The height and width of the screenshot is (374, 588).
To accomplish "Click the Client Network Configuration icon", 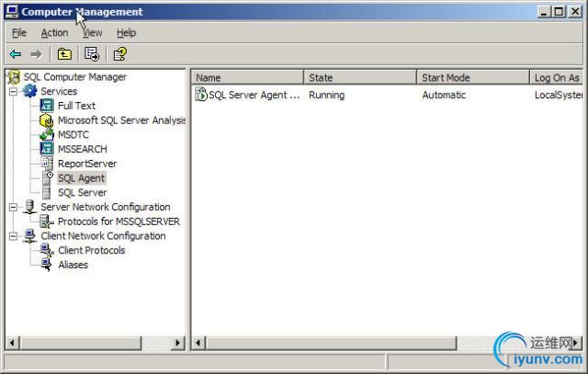I will coord(29,235).
